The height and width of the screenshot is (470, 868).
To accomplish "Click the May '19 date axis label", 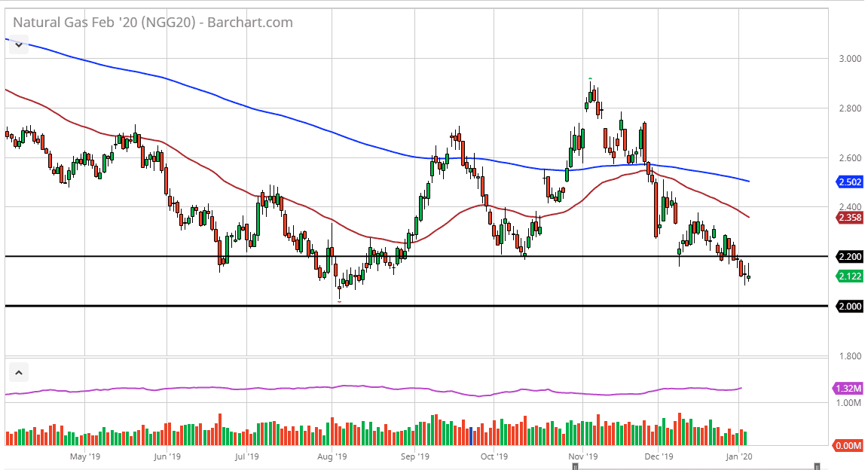I will [85, 456].
